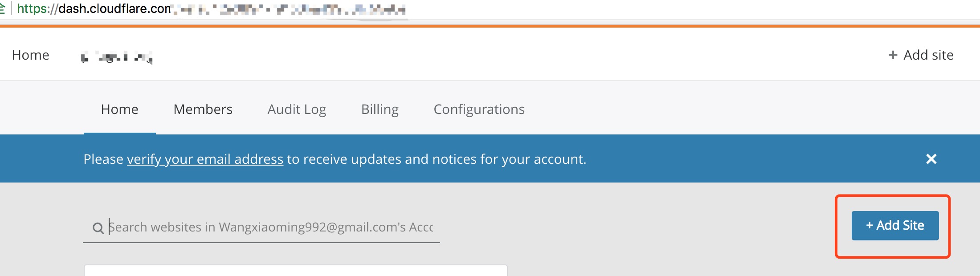Click "Add site" text in top header
This screenshot has height=276, width=980.
928,55
